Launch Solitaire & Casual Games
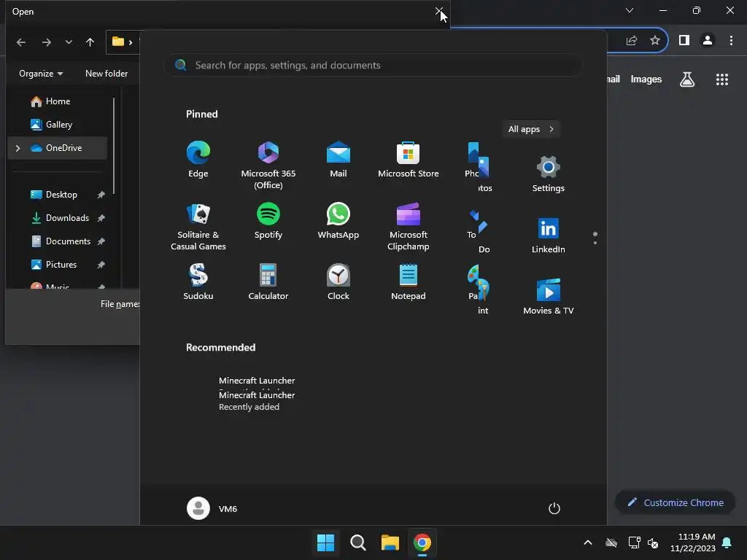Image resolution: width=747 pixels, height=560 pixels. [x=198, y=226]
